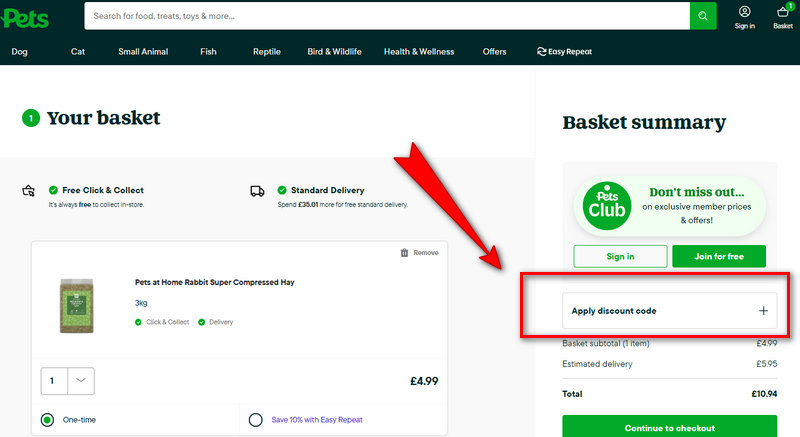Screen dimensions: 800x437
Task: Click the Standard Delivery truck icon
Action: (257, 190)
